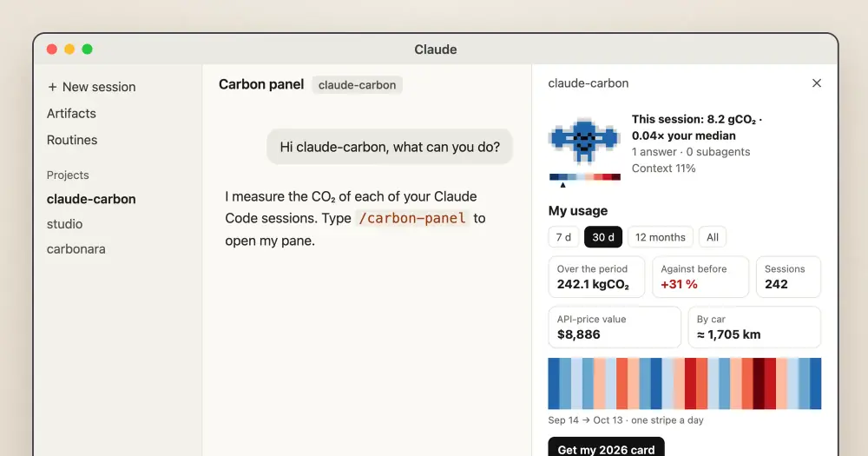Click the blue-to-red session color scale
The height and width of the screenshot is (456, 868).
tap(584, 177)
